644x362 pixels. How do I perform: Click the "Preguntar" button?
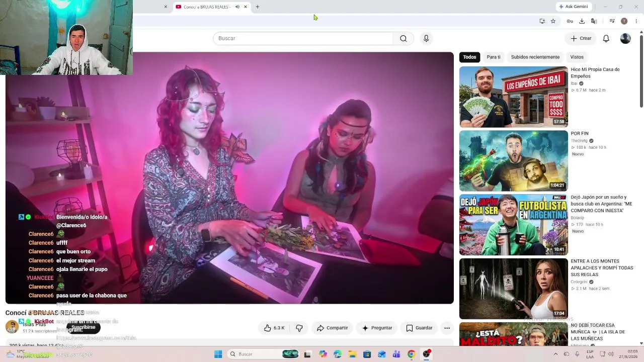[377, 328]
